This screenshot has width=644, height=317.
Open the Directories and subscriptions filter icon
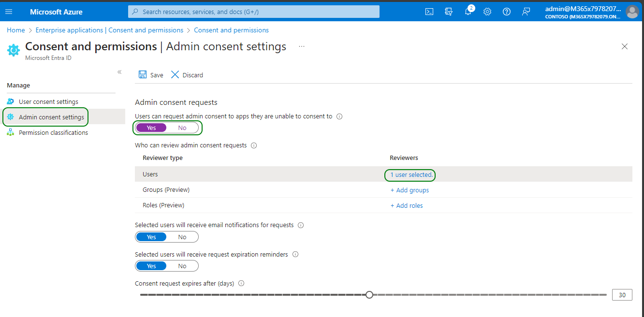click(x=449, y=12)
